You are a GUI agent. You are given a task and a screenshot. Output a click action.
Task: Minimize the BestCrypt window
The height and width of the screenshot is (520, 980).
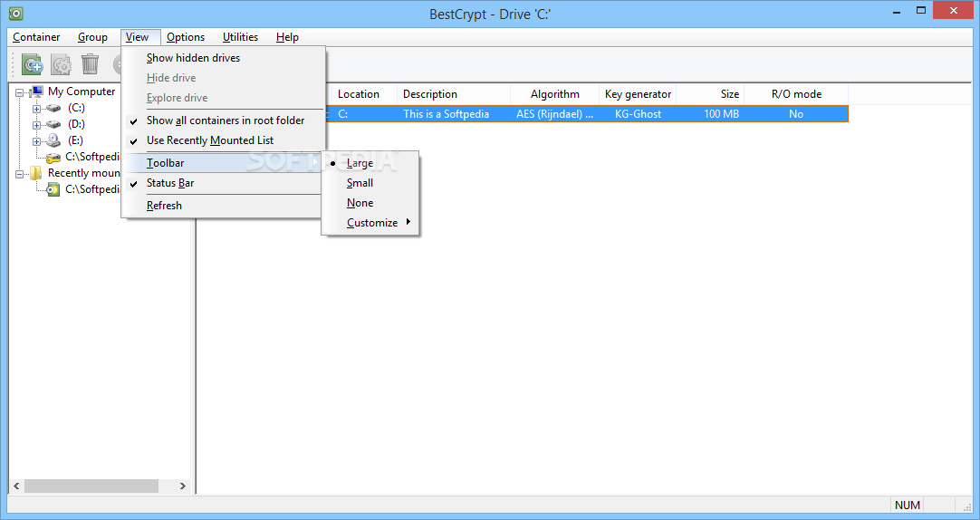(897, 11)
